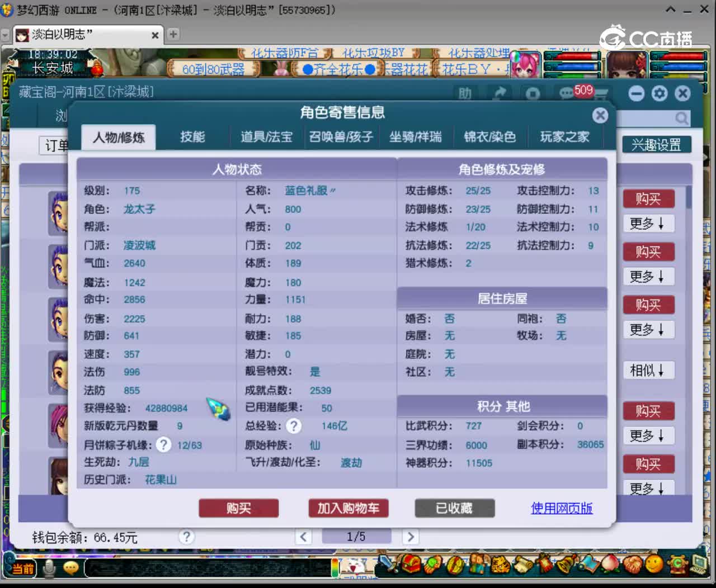The image size is (716, 588).
Task: Open the scroll icon in bottom toolbar
Action: 523,565
